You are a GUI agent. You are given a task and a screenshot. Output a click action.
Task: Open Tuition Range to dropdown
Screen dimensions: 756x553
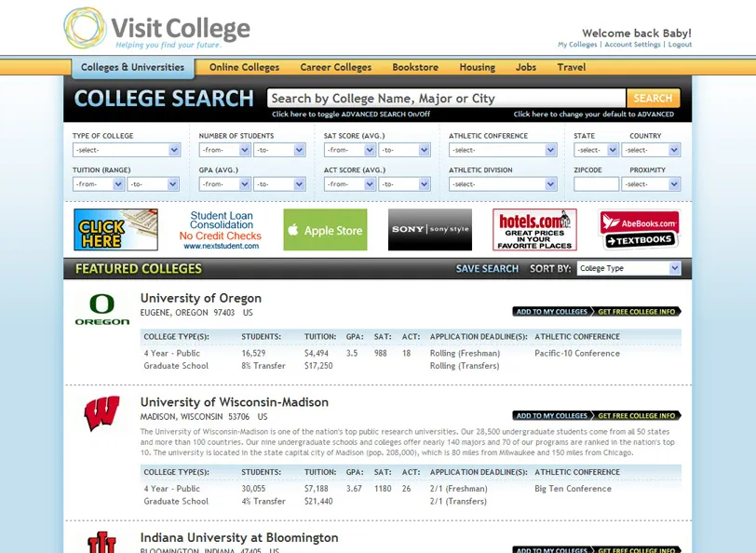[x=154, y=184]
